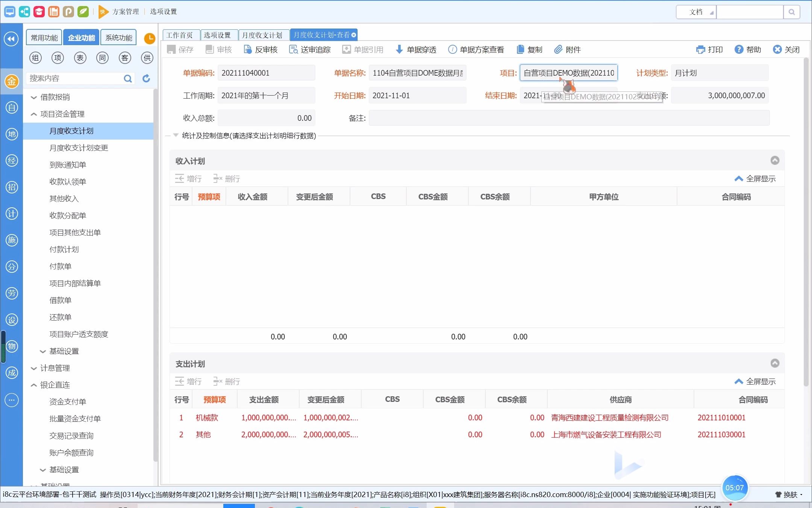Click the 增行 add-row icon in 支出计划
812x508 pixels.
click(180, 381)
